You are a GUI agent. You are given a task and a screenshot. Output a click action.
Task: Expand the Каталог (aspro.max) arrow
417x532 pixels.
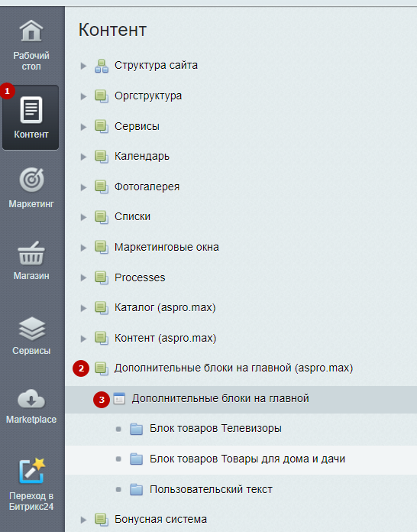click(83, 308)
